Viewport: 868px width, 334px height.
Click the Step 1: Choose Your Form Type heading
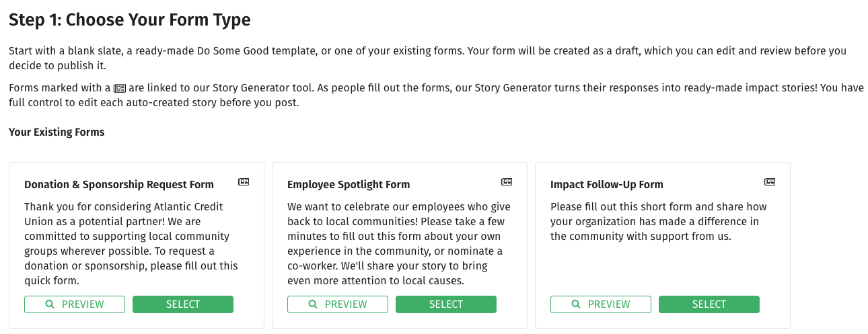[x=130, y=19]
